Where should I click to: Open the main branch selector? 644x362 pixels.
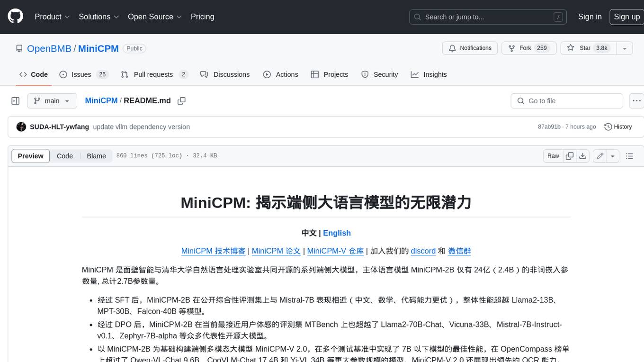[x=52, y=101]
